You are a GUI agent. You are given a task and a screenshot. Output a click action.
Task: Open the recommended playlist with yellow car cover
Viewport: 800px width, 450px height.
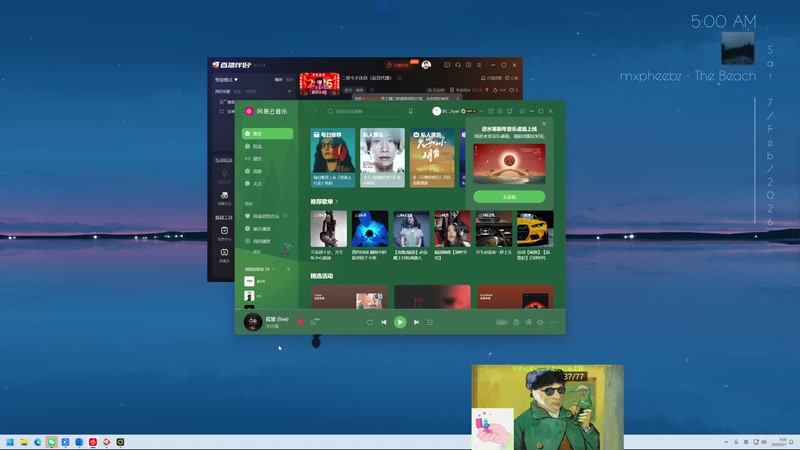click(535, 229)
